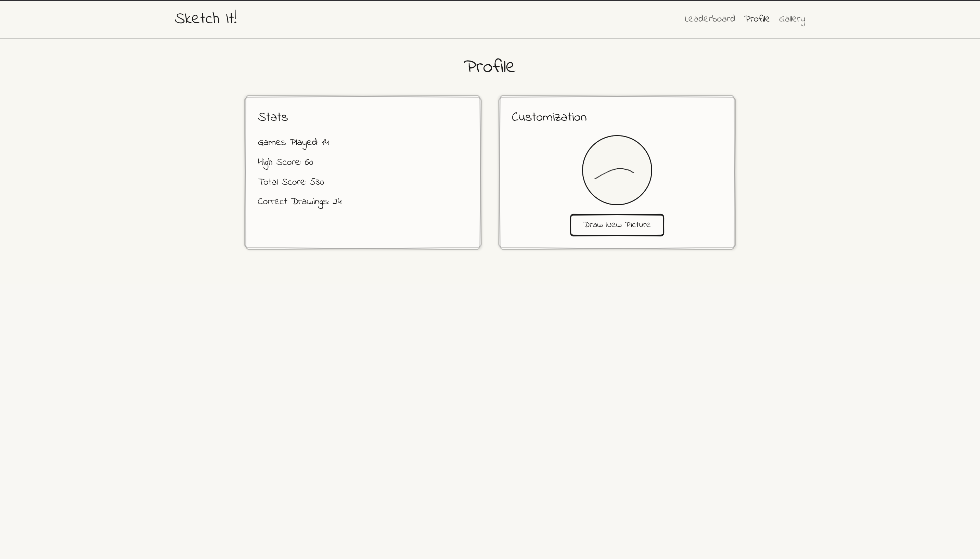This screenshot has width=980, height=559.
Task: Click the large Profile page heading
Action: click(490, 66)
